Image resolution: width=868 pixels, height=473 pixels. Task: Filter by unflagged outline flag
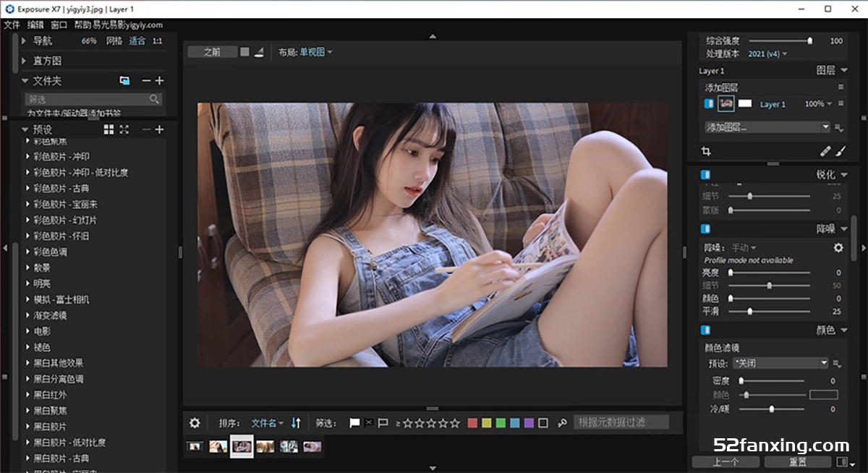click(x=383, y=423)
